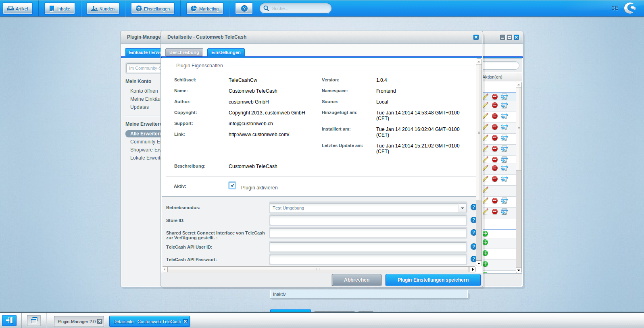Toggle the Plugin aktivieren checkbox

pos(232,185)
